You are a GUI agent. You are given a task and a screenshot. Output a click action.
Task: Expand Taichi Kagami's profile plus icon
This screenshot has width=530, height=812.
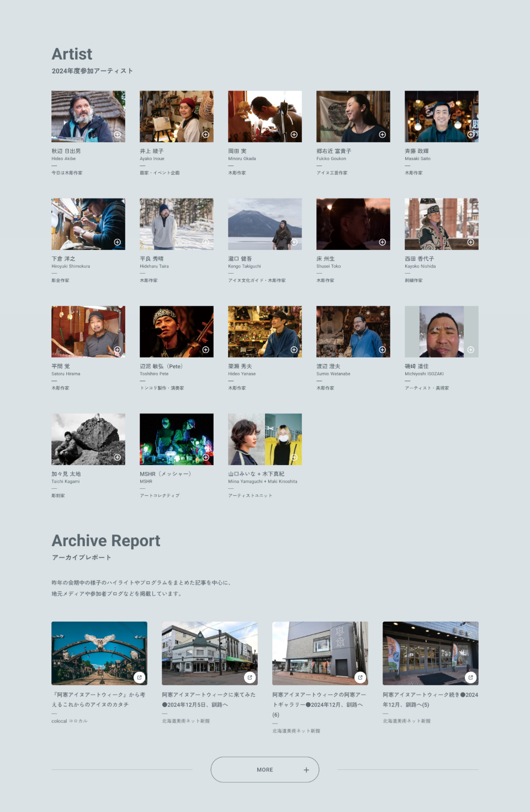[118, 457]
